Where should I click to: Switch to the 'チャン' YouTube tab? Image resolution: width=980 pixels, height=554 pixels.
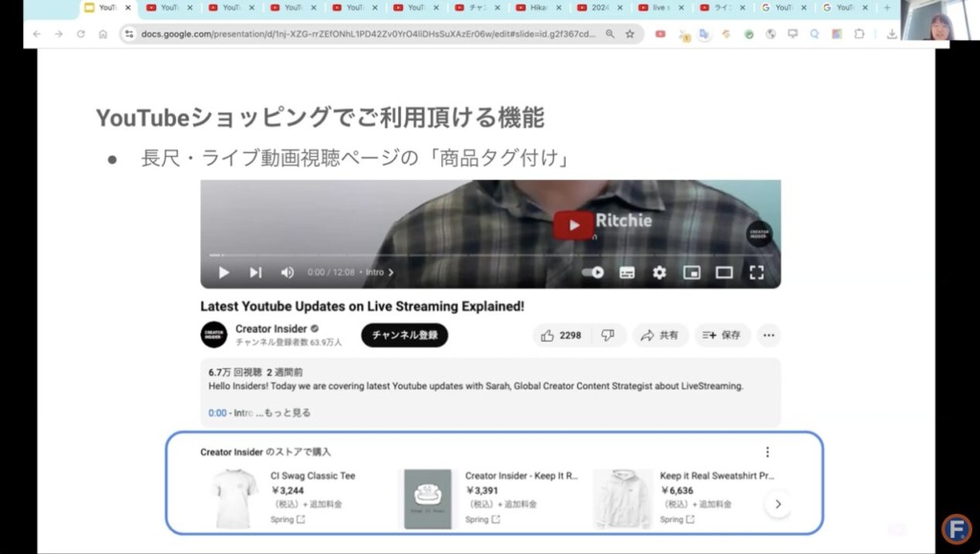(478, 8)
